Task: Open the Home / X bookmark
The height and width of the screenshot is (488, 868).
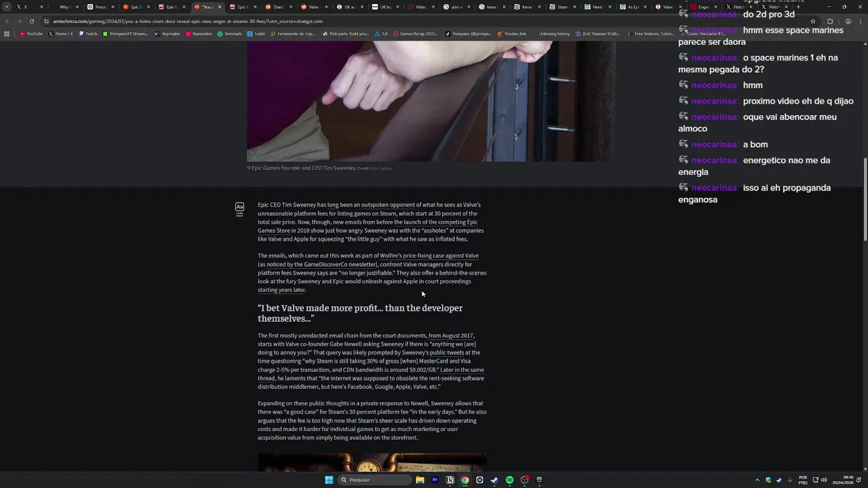Action: tap(61, 33)
